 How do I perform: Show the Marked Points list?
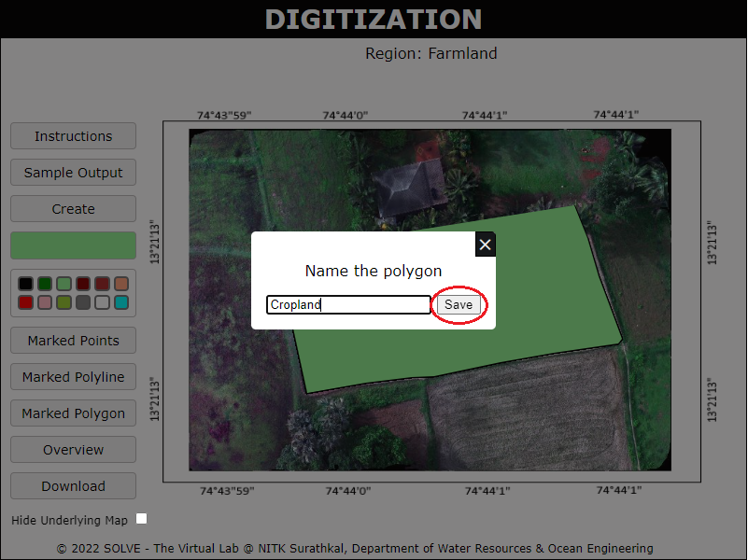73,341
